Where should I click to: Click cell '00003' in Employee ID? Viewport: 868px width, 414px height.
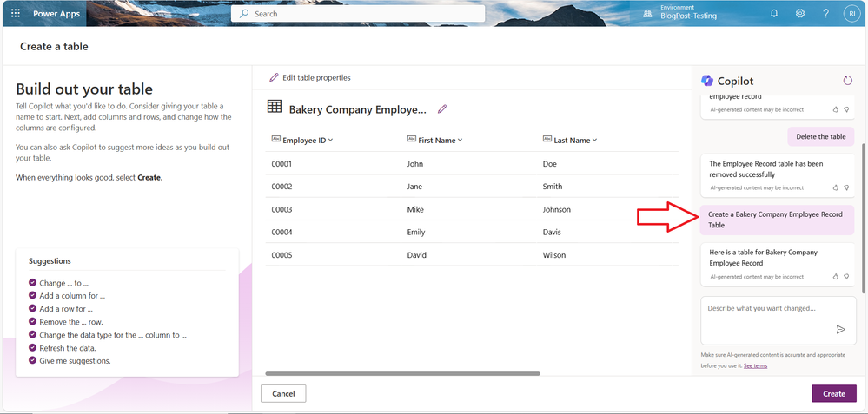point(282,209)
